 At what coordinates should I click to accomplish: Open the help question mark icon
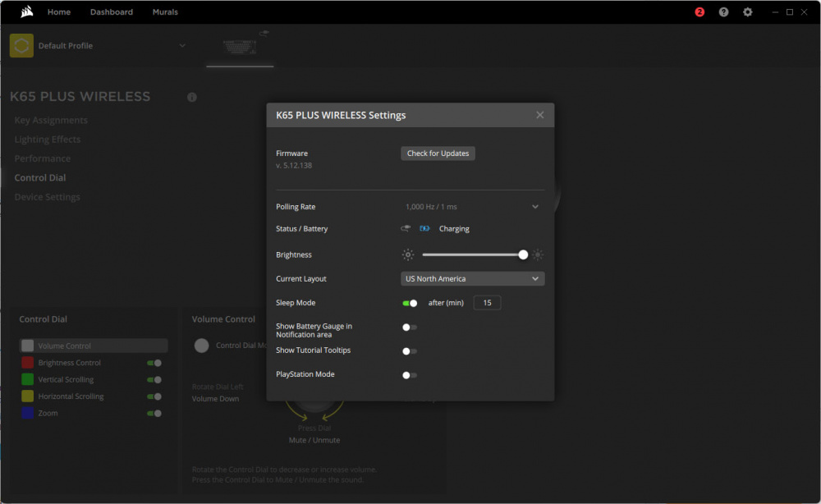click(723, 12)
